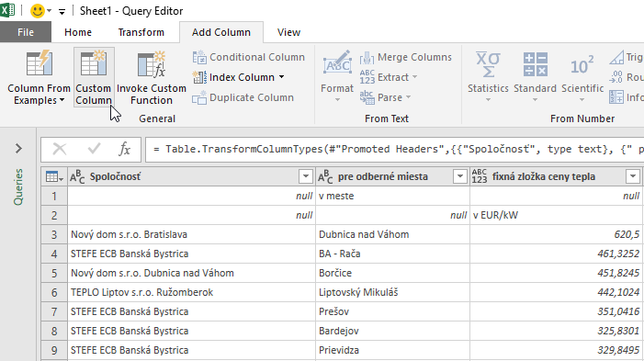Open the Statistics menu
This screenshot has height=361, width=644.
(x=488, y=77)
